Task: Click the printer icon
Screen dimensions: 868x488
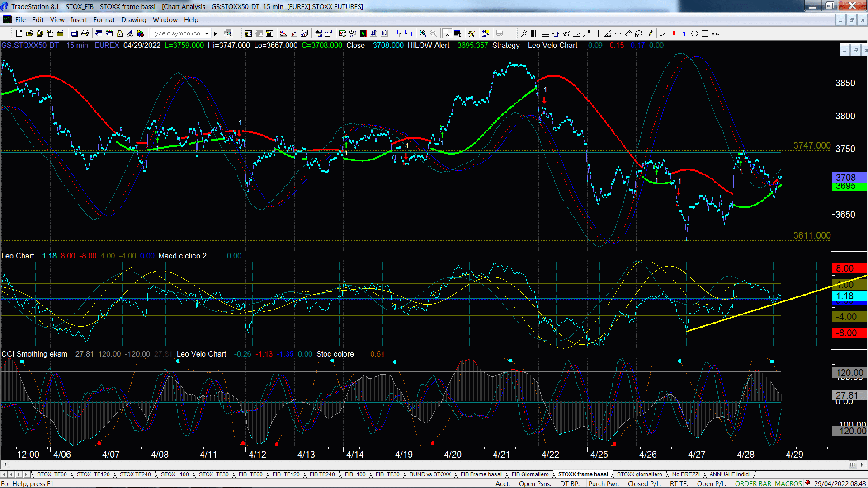Action: tap(85, 33)
